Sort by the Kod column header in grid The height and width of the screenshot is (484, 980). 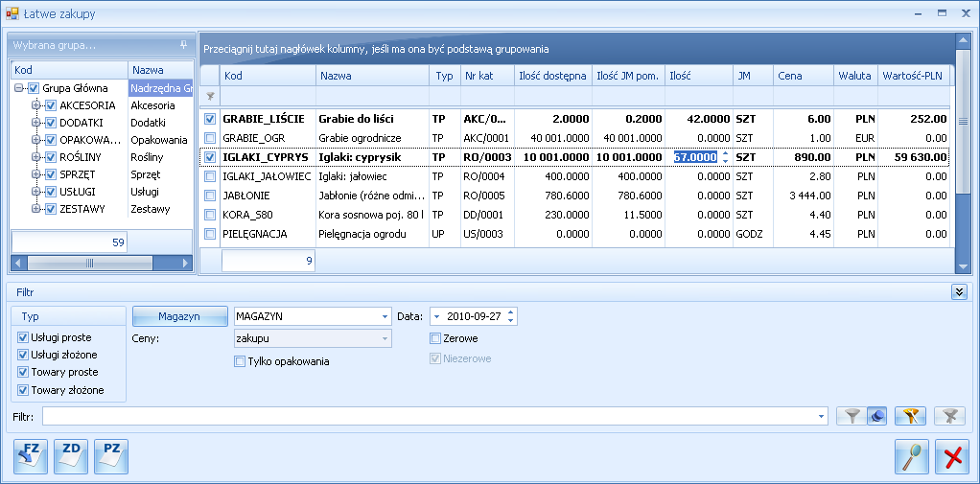click(268, 76)
